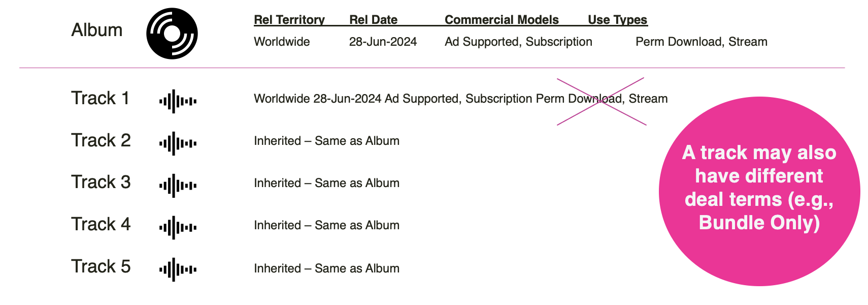Click the Track 1 waveform icon
Viewport: 868px width, 305px height.
point(178,101)
